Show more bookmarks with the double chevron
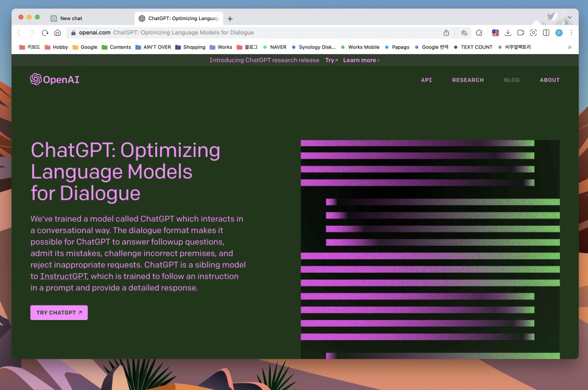The width and height of the screenshot is (588, 390). (x=570, y=47)
